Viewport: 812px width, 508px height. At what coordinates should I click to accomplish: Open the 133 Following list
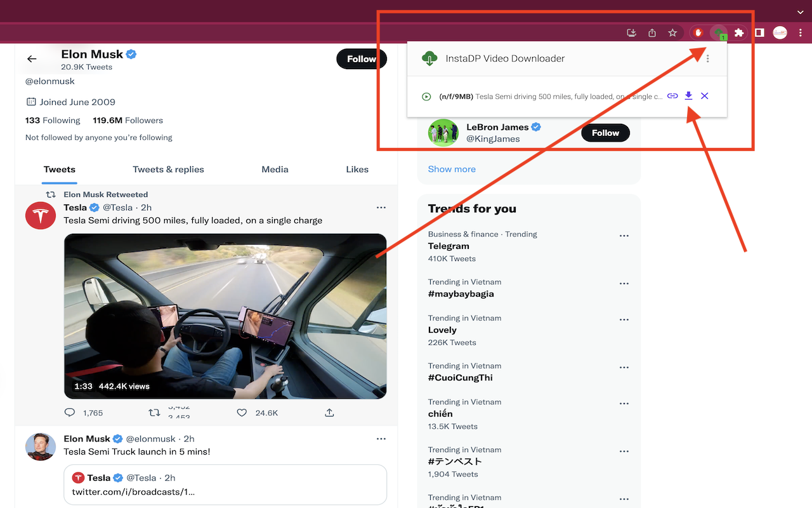click(x=53, y=120)
